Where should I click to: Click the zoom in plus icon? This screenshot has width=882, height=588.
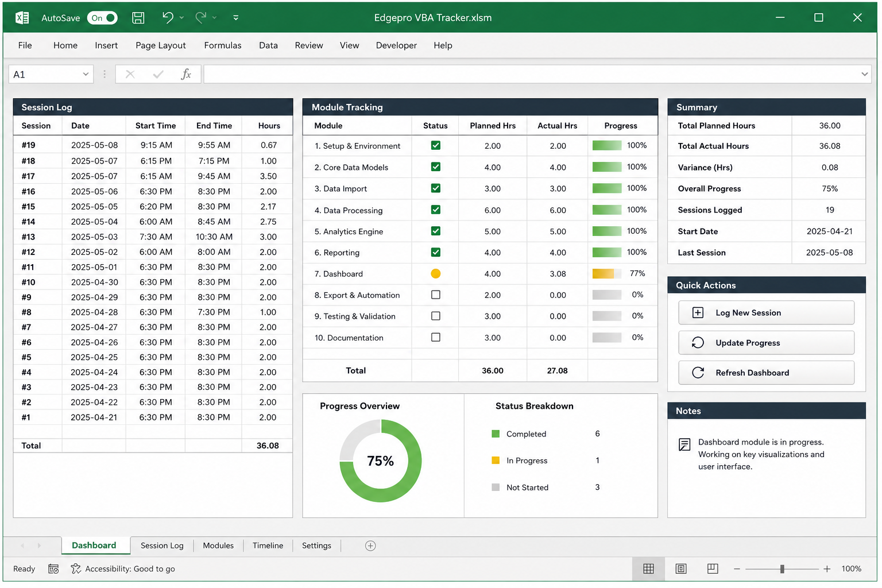(827, 569)
